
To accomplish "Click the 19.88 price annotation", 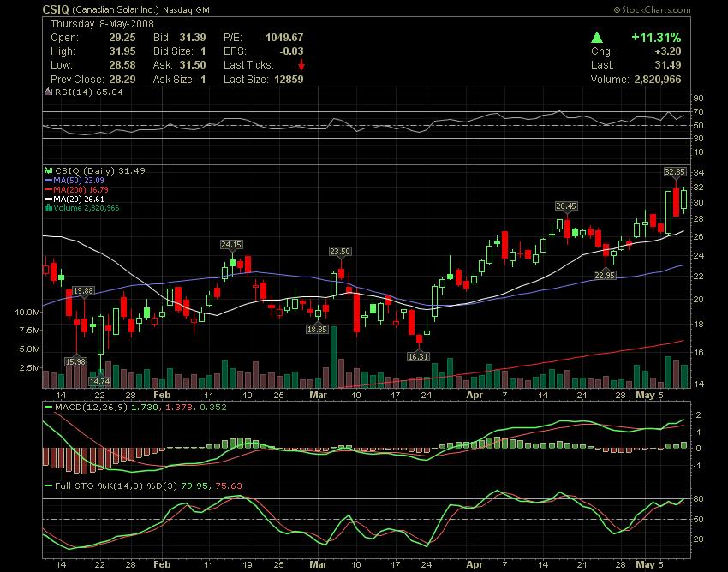I will pyautogui.click(x=84, y=290).
